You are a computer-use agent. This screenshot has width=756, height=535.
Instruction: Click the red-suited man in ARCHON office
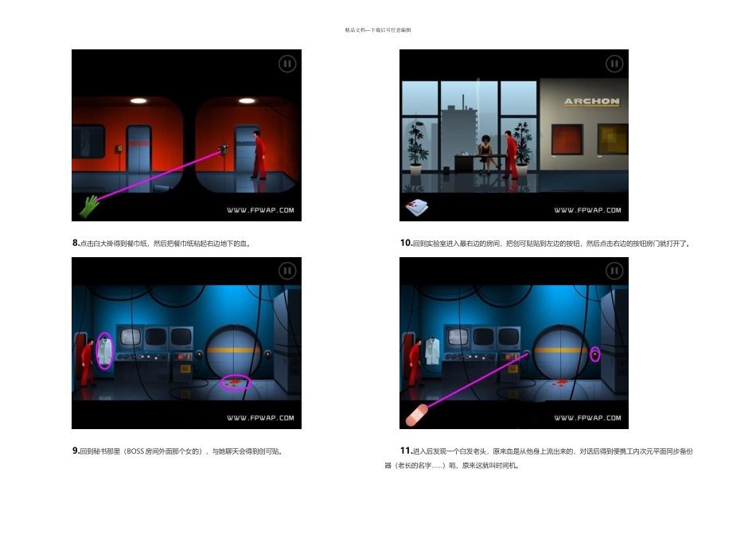click(510, 154)
